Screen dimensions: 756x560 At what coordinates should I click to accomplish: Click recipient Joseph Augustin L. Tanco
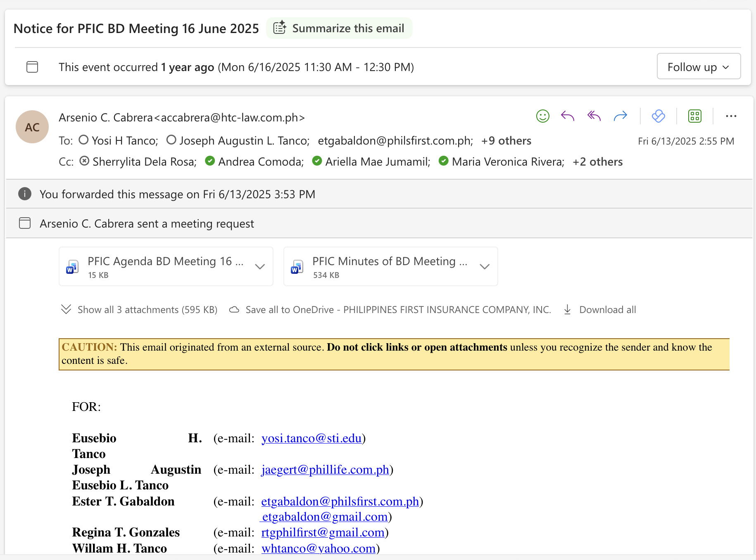click(245, 141)
